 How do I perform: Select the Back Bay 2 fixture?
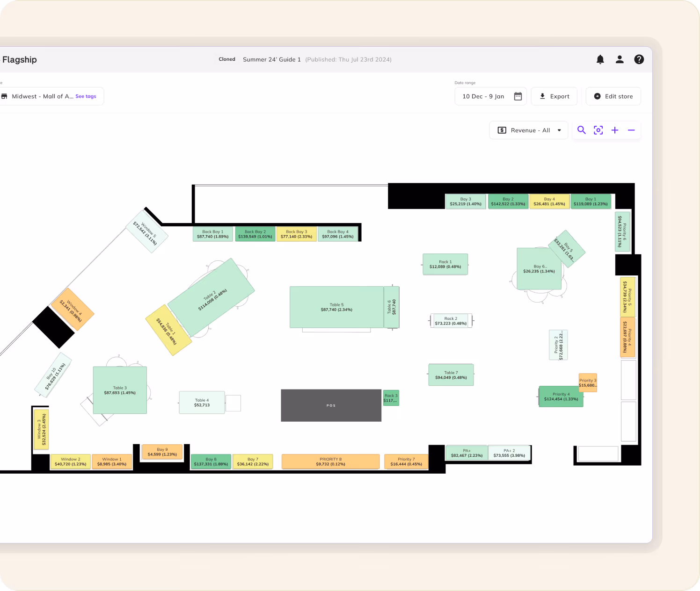(255, 234)
